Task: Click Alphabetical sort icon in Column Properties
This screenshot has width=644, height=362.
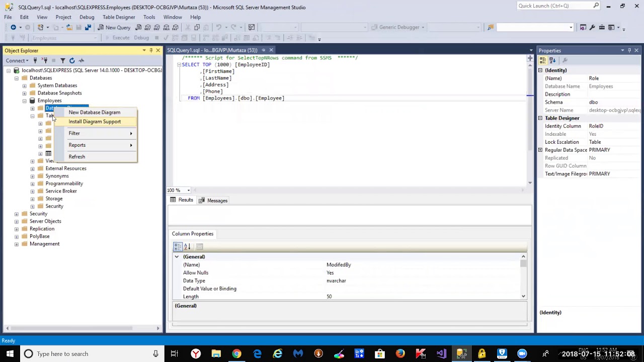Action: 187,246
